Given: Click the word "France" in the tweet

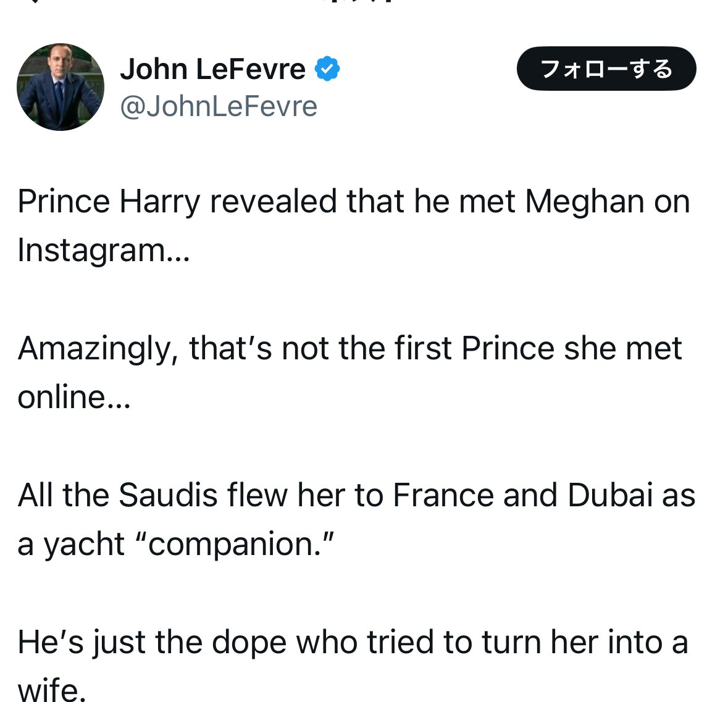Looking at the screenshot, I should 443,495.
